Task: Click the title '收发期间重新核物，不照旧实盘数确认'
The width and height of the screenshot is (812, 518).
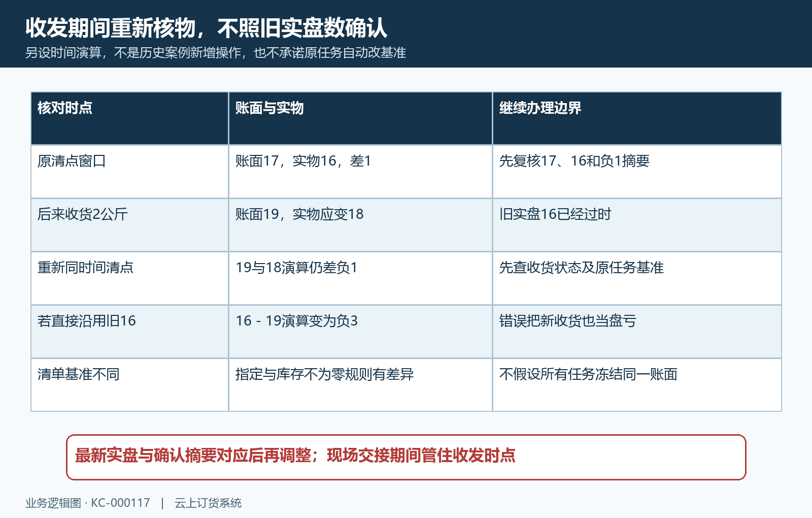Action: pos(206,27)
